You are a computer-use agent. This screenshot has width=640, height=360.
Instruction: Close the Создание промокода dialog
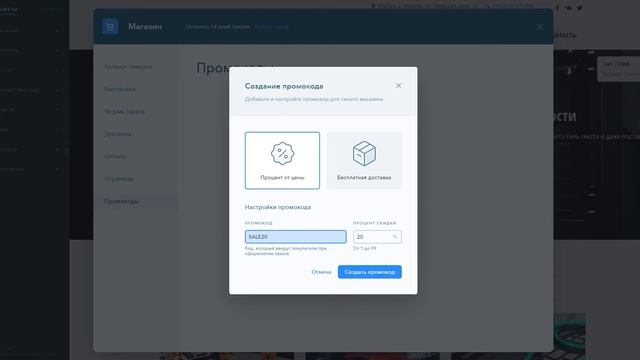398,86
